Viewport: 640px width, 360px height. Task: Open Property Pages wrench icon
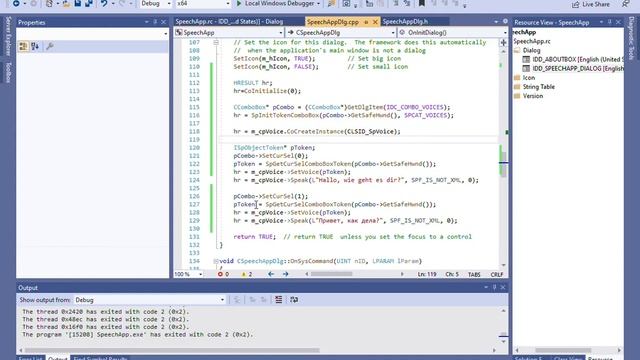coord(49,47)
